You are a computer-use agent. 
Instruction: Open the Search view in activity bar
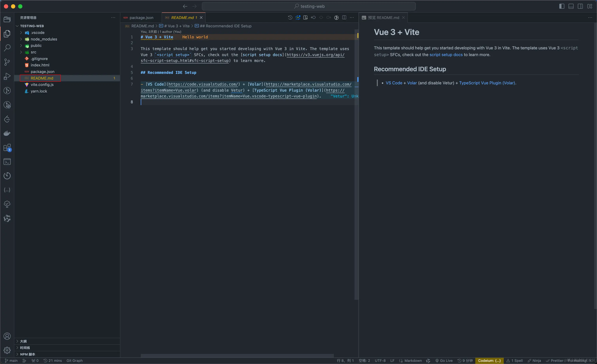point(7,48)
